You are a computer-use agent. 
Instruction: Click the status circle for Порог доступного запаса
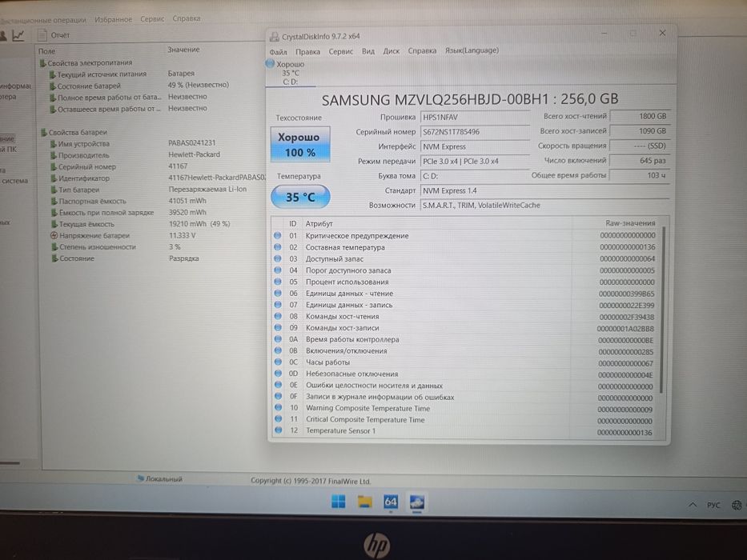point(278,270)
